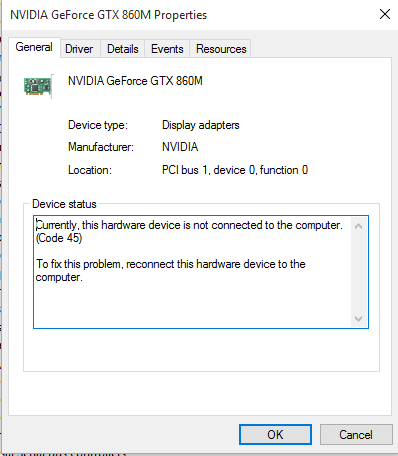
Task: Select the Events tab
Action: [x=167, y=49]
